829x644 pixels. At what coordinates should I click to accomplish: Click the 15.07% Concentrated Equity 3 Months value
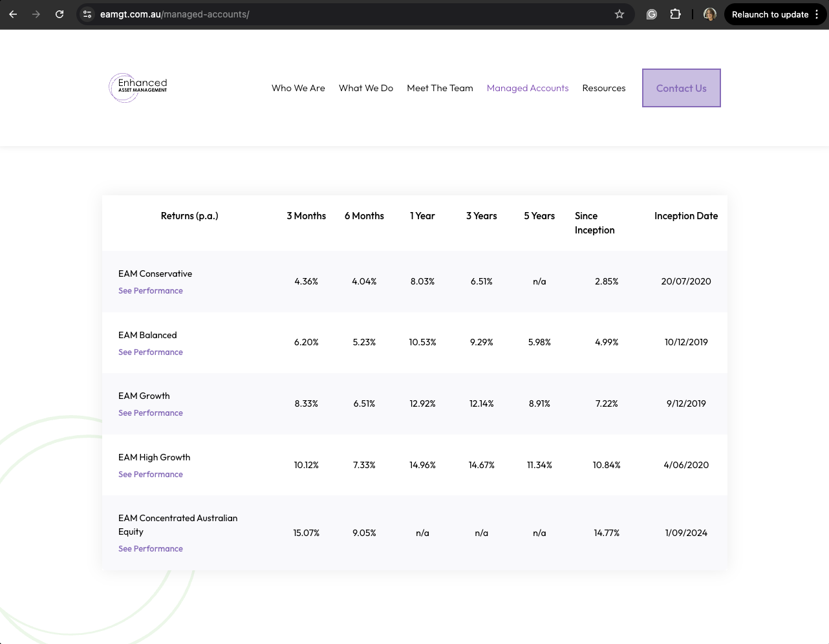tap(307, 533)
